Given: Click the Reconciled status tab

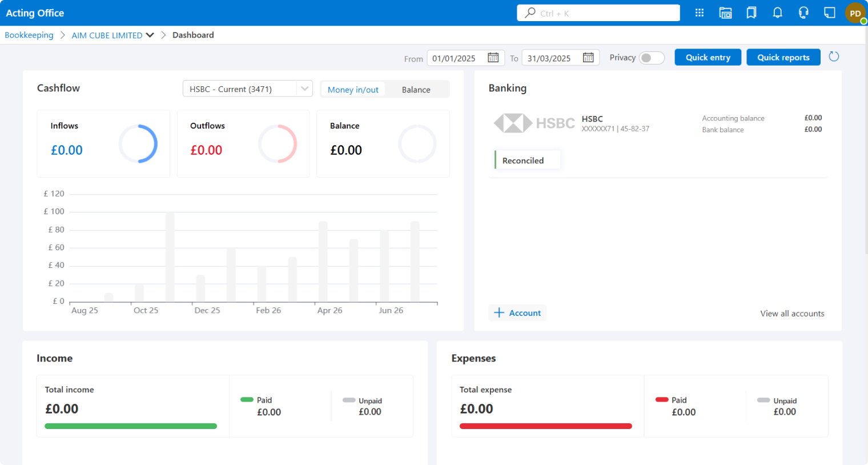Looking at the screenshot, I should click(523, 161).
